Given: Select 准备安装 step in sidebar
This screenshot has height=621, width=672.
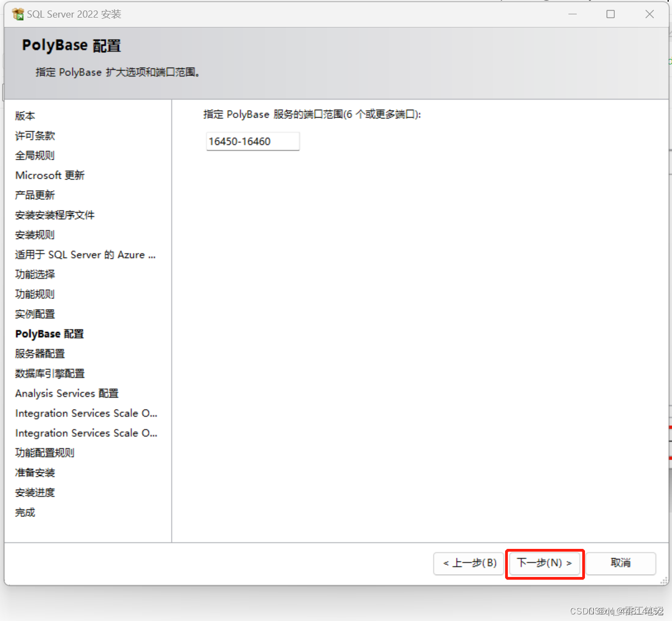Looking at the screenshot, I should tap(35, 472).
